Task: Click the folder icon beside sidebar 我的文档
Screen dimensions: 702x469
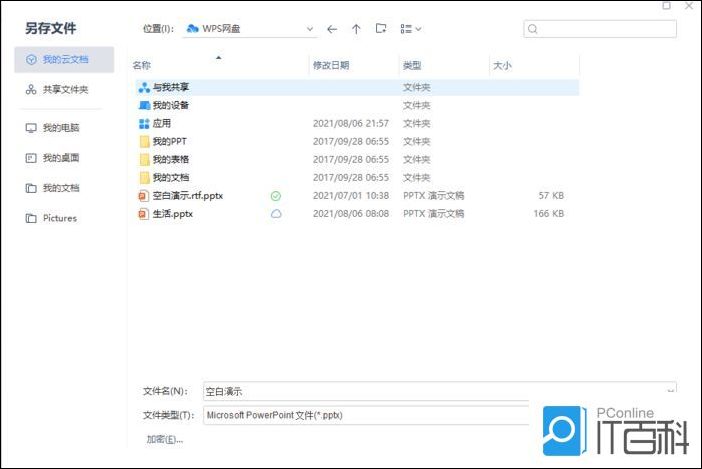Action: coord(31,188)
